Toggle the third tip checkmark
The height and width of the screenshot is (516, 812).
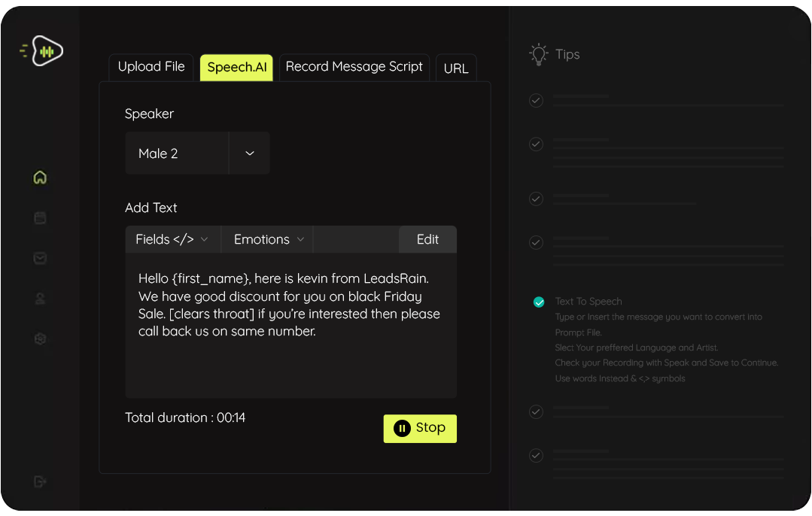536,199
